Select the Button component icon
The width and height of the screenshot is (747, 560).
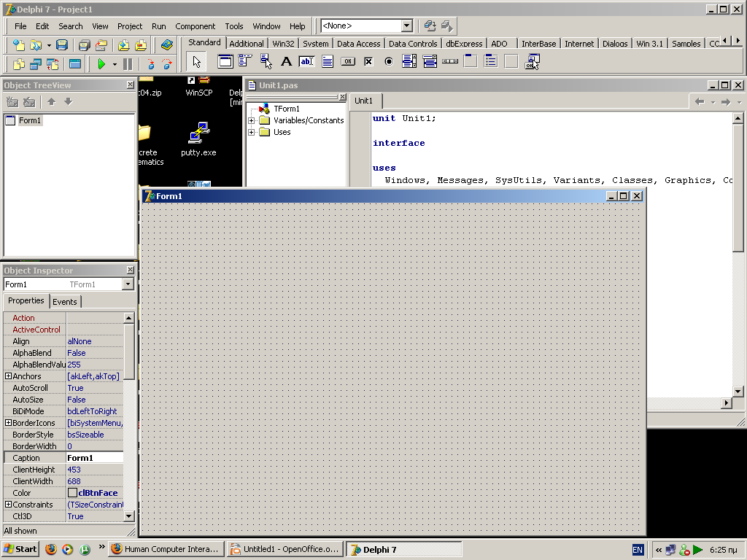point(348,61)
